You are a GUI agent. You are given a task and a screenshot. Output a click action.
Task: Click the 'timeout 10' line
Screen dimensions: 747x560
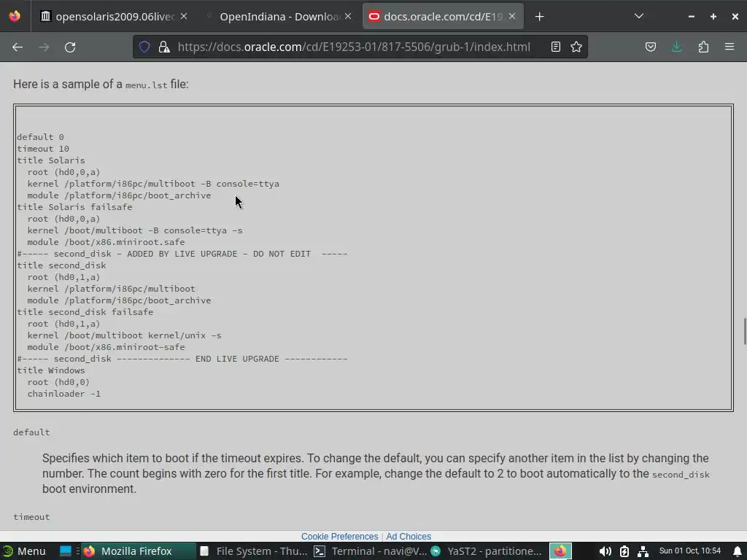pos(43,149)
